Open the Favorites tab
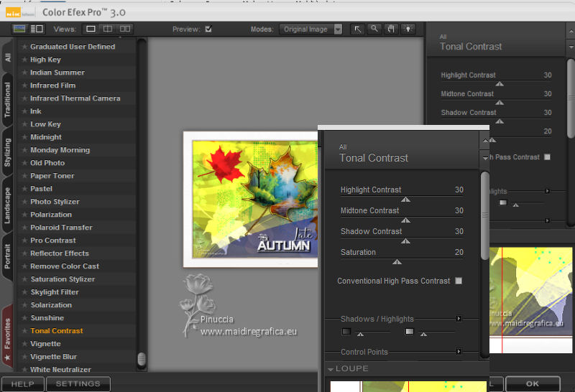The height and width of the screenshot is (392, 575). pos(7,337)
